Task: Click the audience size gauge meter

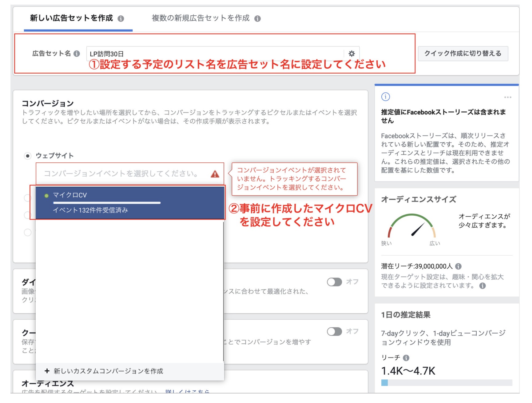Action: click(x=412, y=226)
